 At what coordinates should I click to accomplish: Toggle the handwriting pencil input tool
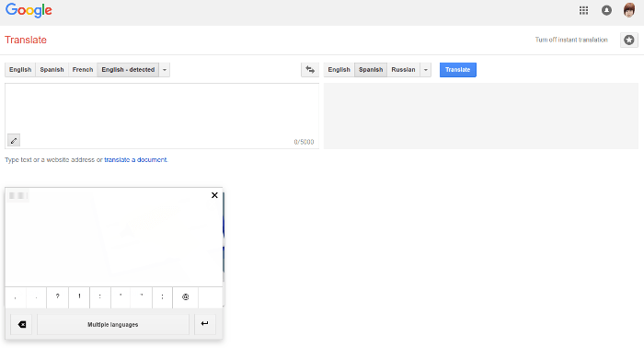[14, 141]
